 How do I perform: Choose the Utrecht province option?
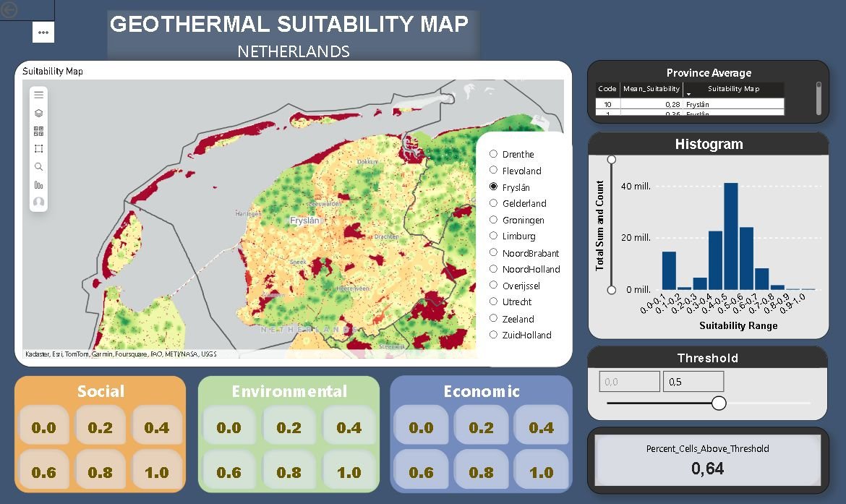(x=494, y=302)
